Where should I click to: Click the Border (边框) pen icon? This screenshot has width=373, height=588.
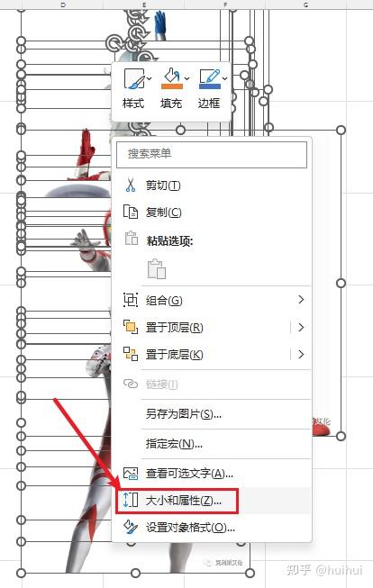[x=209, y=78]
